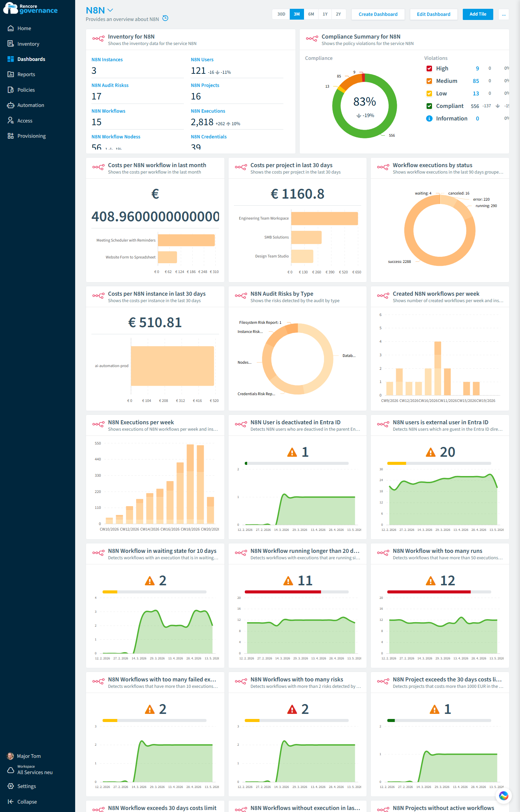Open the N8N Credentials link
Image resolution: width=520 pixels, height=812 pixels.
point(209,137)
